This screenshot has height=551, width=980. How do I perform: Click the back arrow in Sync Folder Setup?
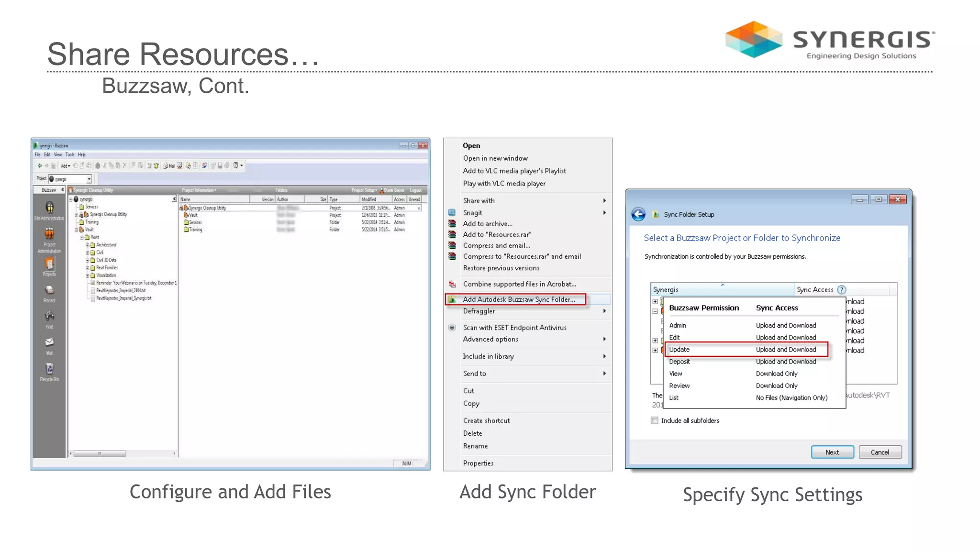tap(638, 214)
